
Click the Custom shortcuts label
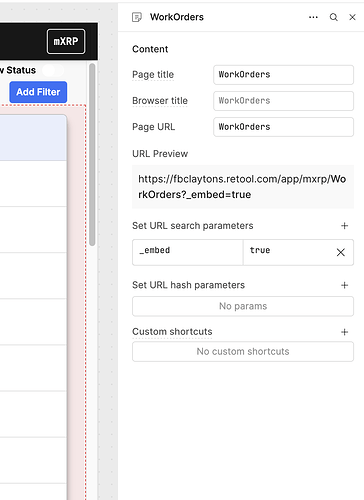(172, 332)
